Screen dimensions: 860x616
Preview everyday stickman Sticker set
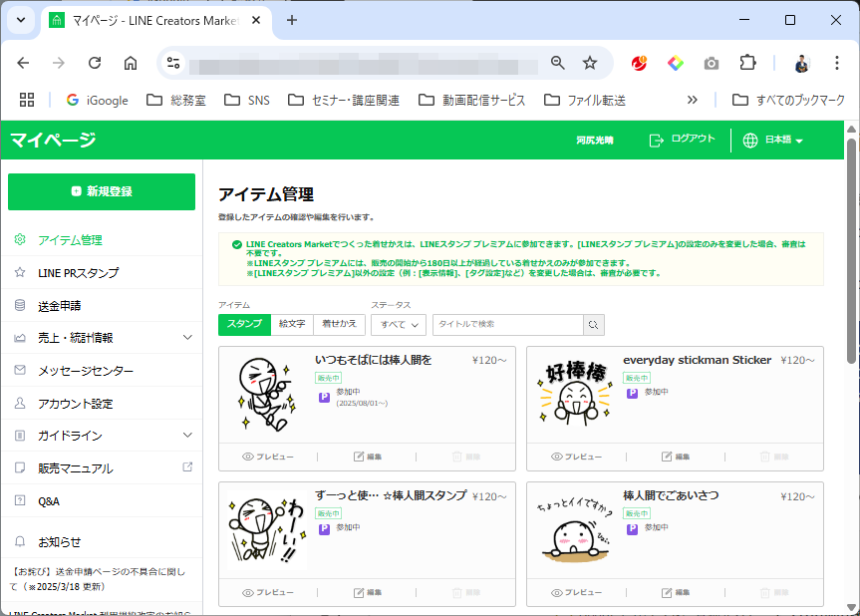(576, 457)
